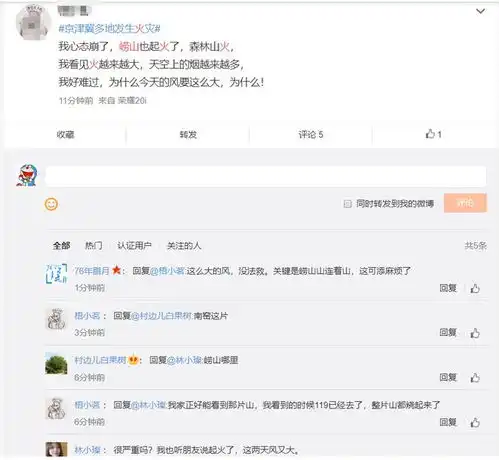Screen dimensions: 499x460
Task: Open the emoji smiley picker
Action: point(51,204)
